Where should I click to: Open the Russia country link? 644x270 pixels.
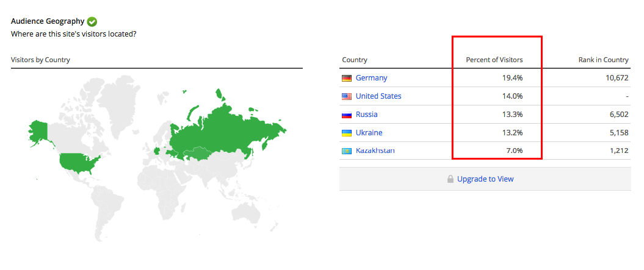click(x=366, y=115)
